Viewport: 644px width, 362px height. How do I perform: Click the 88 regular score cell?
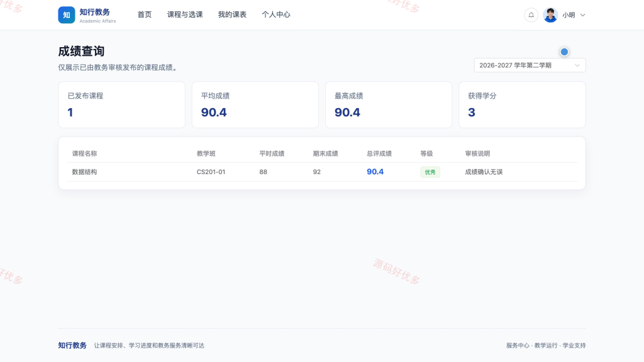point(264,172)
